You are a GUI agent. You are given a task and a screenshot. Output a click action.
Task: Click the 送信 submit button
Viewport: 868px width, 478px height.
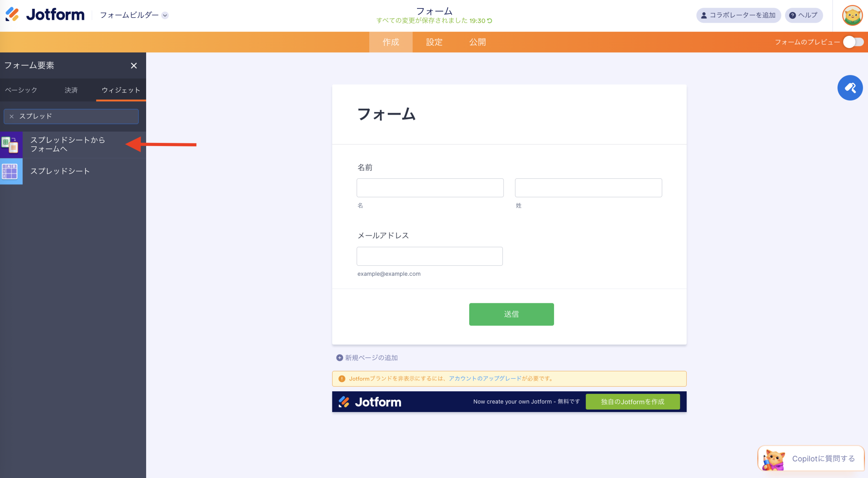point(511,314)
